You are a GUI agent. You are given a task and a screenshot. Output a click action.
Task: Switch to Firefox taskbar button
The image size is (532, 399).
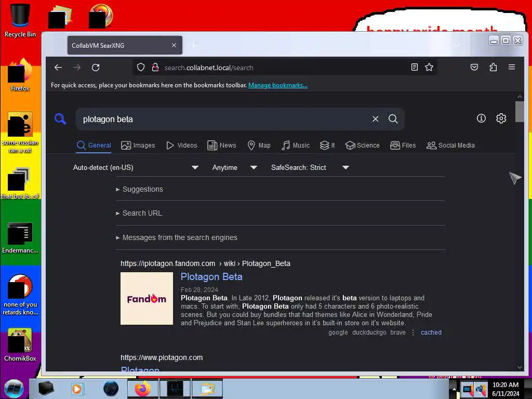[143, 389]
